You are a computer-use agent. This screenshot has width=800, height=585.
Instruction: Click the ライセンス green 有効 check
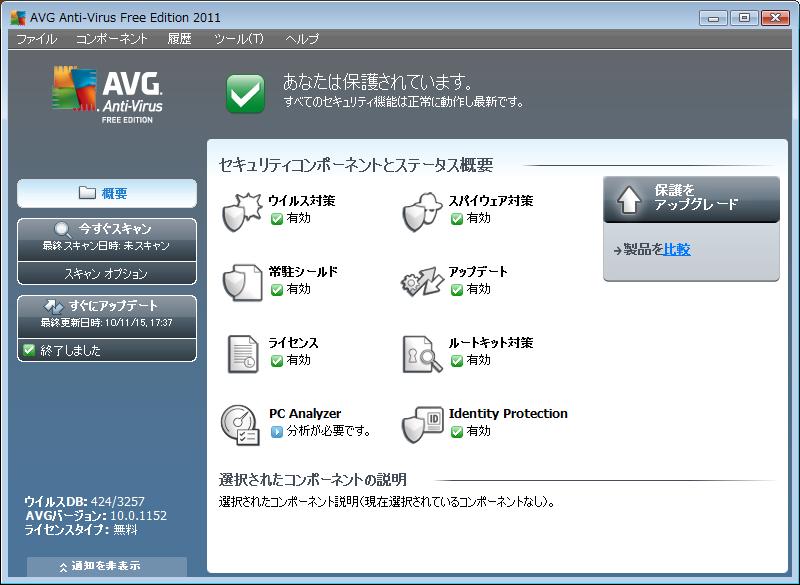(x=277, y=361)
